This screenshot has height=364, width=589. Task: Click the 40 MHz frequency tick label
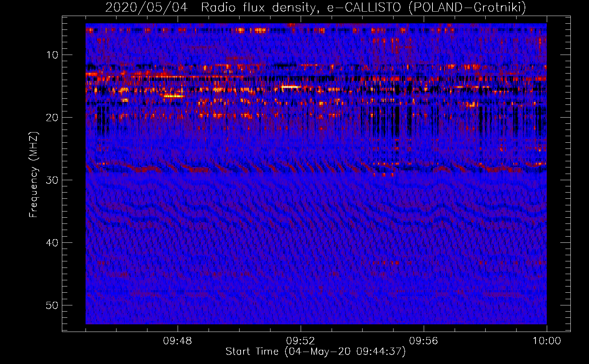(x=52, y=243)
